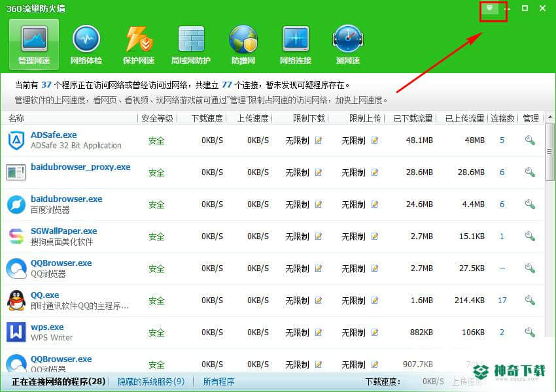Show connections count 17 for QQ.exe

(502, 301)
